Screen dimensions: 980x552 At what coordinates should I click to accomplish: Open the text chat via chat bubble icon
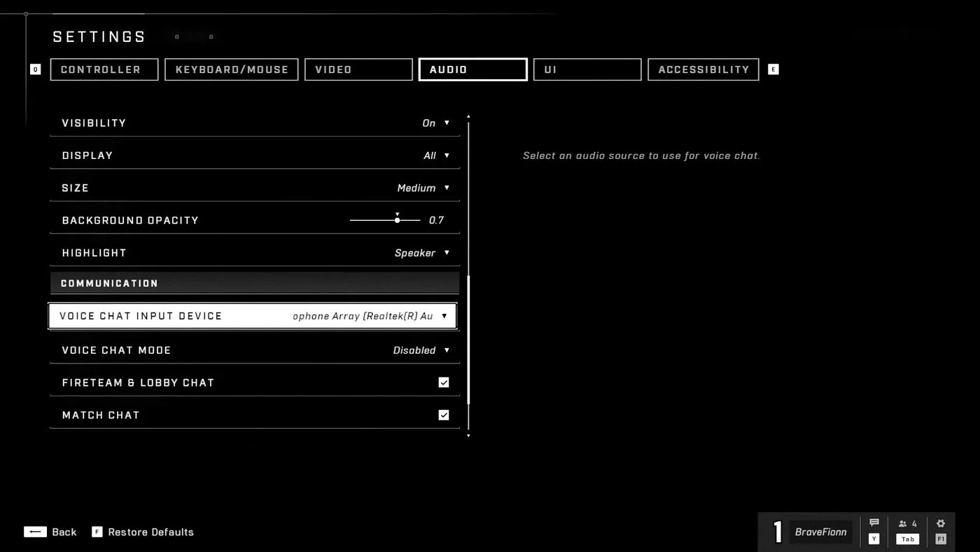click(x=874, y=522)
